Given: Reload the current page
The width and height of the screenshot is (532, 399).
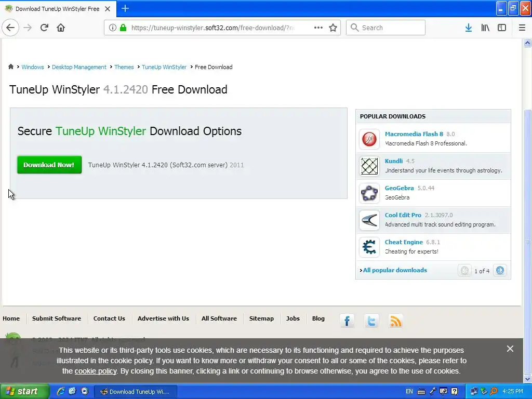Looking at the screenshot, I should [x=44, y=28].
